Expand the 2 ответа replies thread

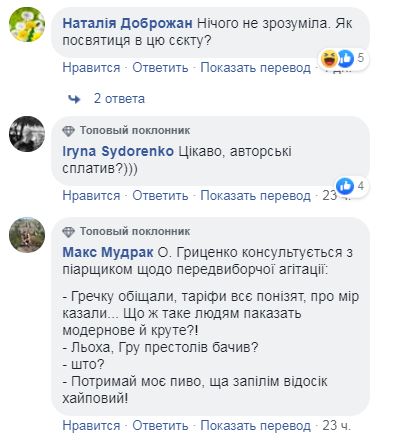tap(119, 99)
